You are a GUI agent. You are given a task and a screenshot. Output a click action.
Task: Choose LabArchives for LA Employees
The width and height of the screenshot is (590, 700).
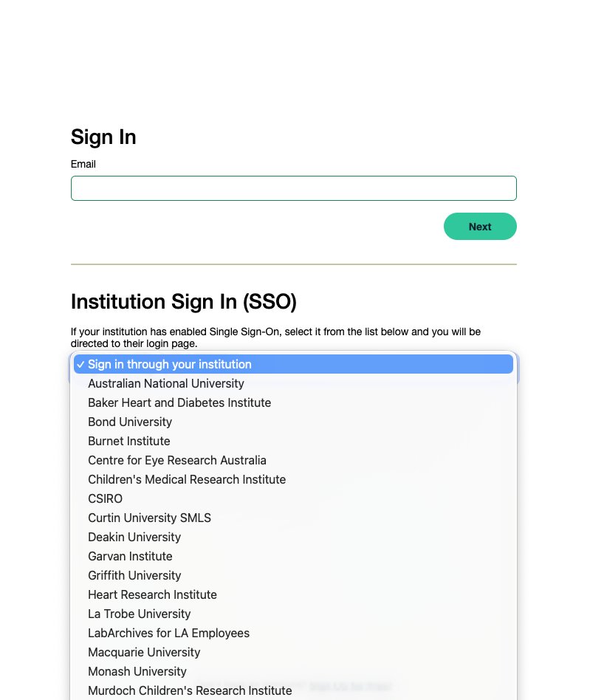[x=169, y=633]
